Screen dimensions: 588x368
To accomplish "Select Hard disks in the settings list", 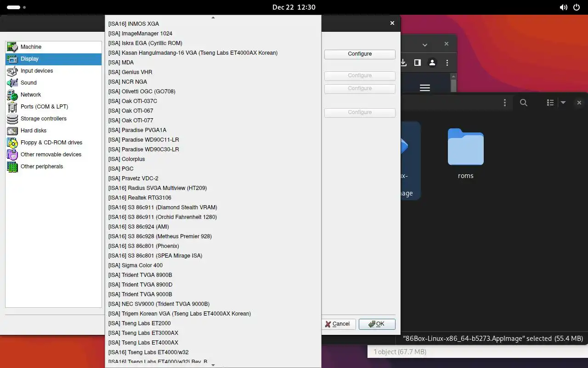I will (x=53, y=131).
